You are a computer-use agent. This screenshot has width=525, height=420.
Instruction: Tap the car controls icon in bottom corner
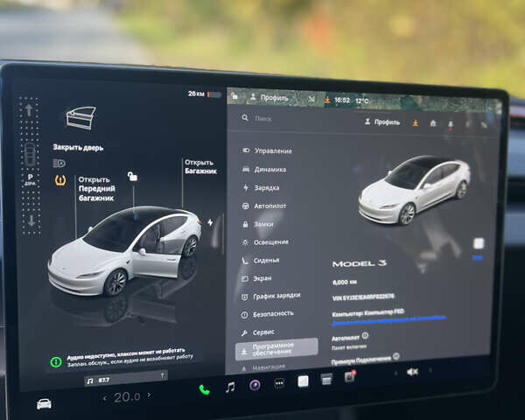click(44, 403)
